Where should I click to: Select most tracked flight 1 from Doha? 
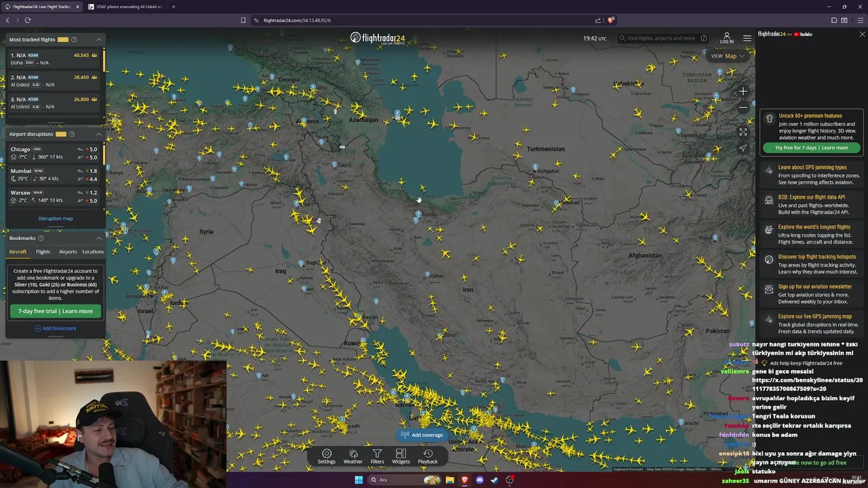coord(54,59)
